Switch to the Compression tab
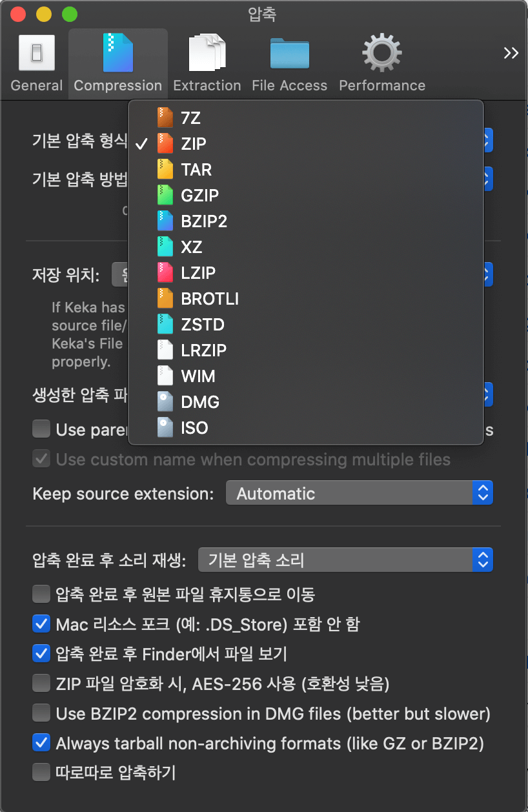This screenshot has height=812, width=528. coord(117,61)
